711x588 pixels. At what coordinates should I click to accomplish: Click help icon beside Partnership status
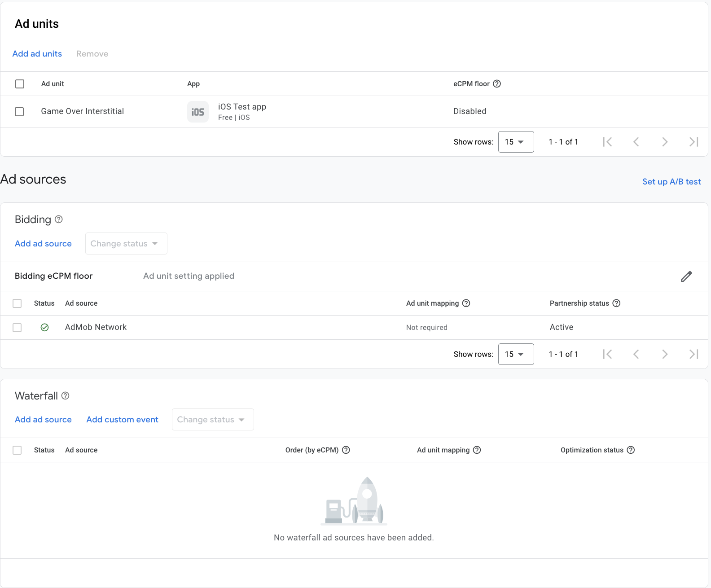click(616, 303)
